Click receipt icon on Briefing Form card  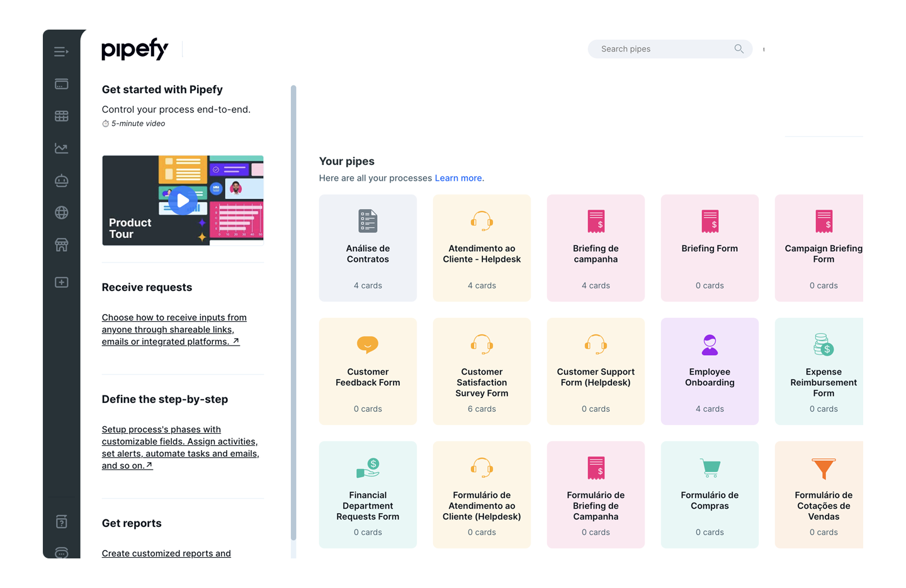[710, 221]
